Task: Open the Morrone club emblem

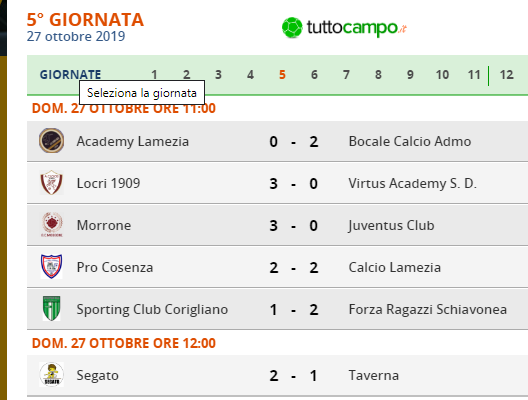Action: (x=52, y=225)
